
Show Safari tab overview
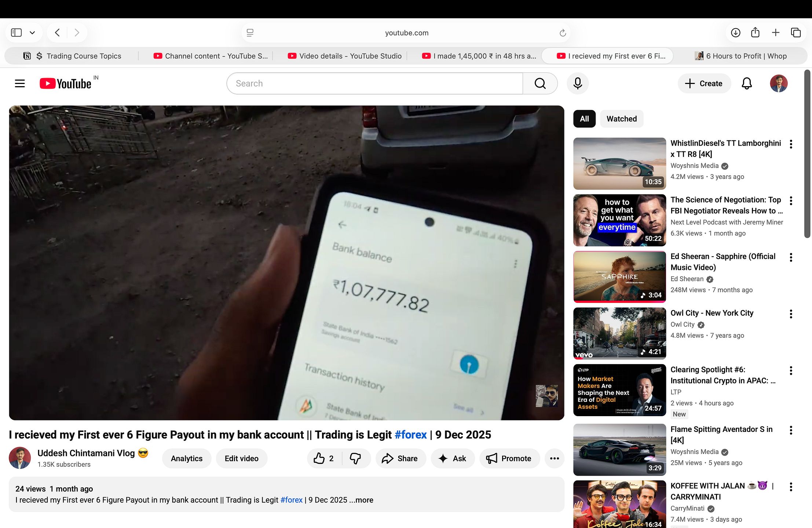pyautogui.click(x=796, y=33)
